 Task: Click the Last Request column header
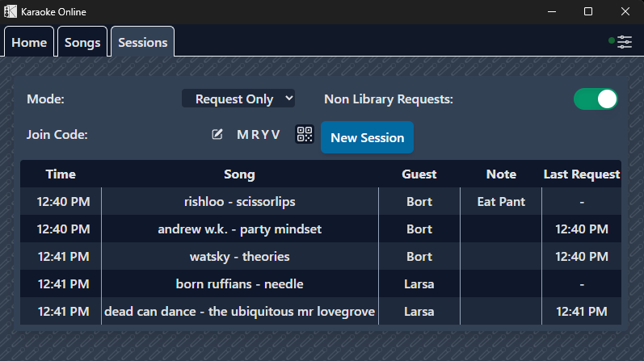[582, 174]
